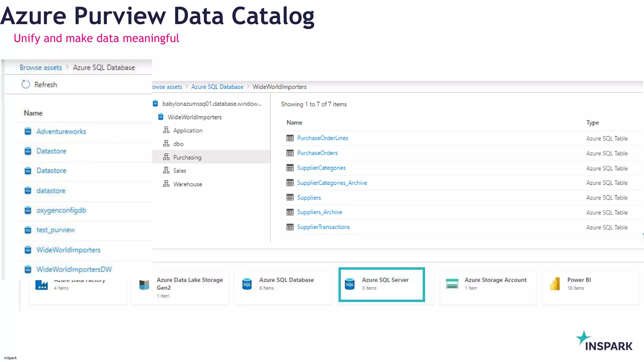Open the Azure SQL Database breadcrumb link
The height and width of the screenshot is (362, 644).
pyautogui.click(x=217, y=87)
